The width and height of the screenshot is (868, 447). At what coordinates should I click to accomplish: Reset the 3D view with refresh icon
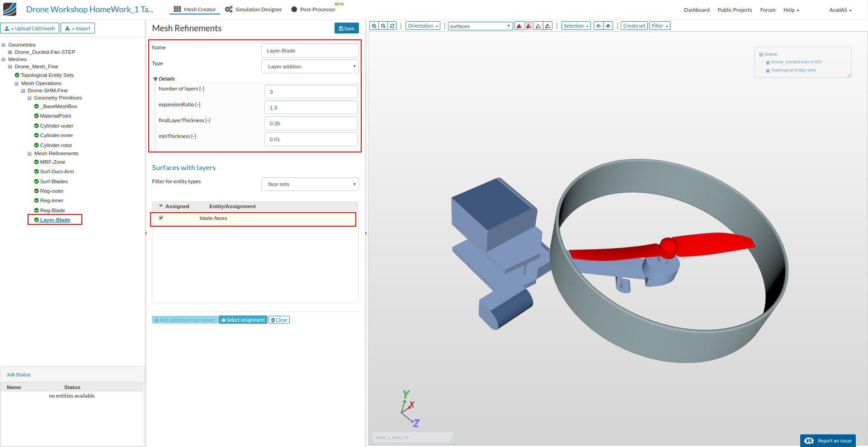pos(392,26)
